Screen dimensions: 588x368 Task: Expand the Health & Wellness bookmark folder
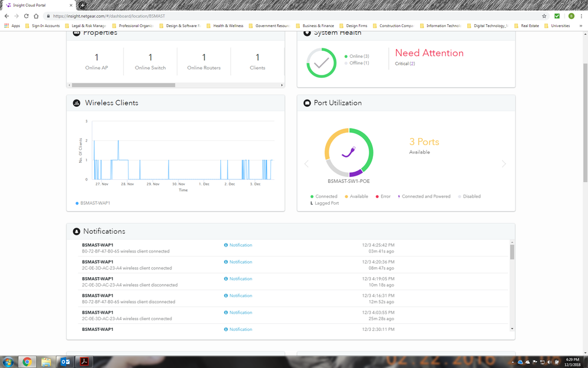point(225,26)
